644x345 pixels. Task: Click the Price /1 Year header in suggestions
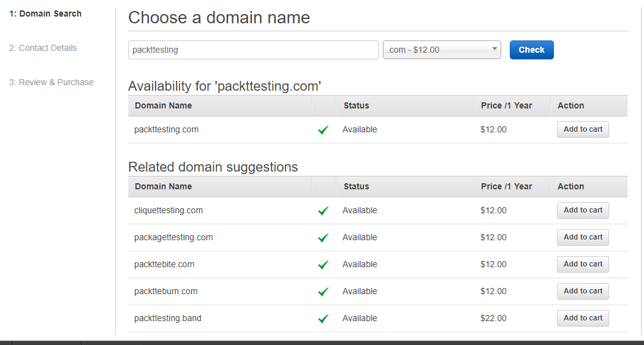pos(506,186)
